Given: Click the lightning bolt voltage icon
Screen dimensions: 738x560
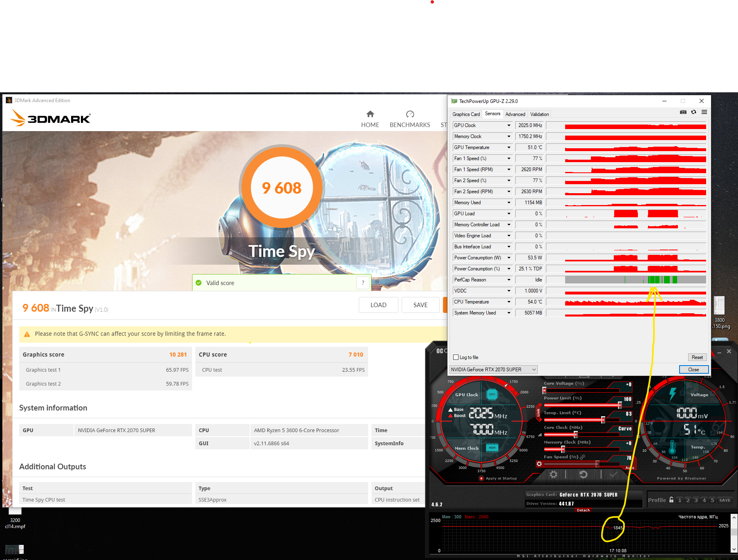Looking at the screenshot, I should pos(673,394).
